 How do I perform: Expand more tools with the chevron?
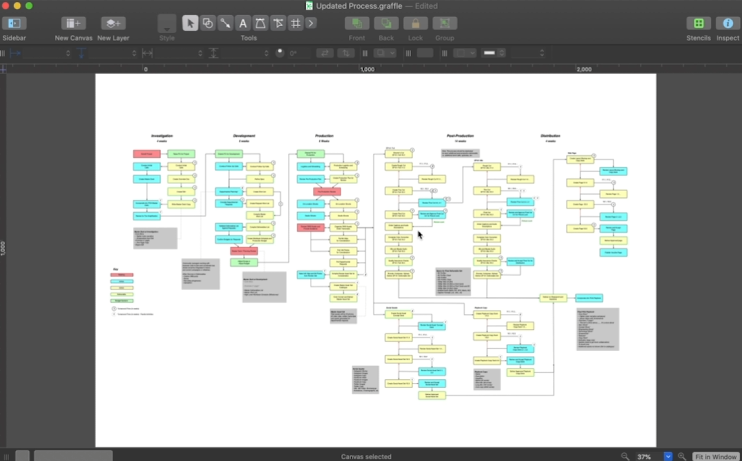tap(311, 23)
